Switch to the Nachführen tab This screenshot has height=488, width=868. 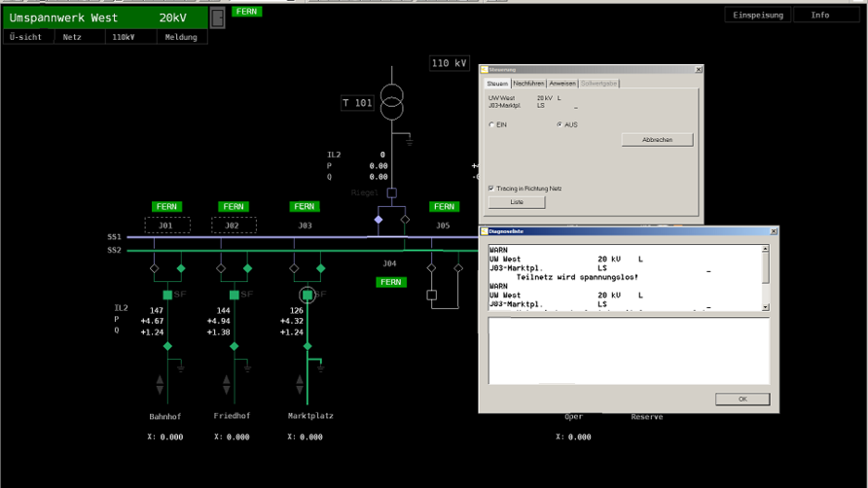point(529,84)
